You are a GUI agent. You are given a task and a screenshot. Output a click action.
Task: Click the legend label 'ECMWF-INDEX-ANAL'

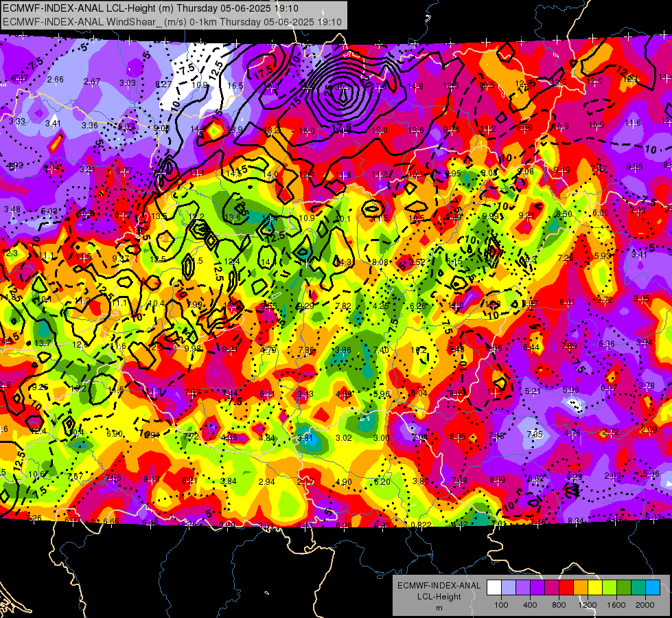[x=439, y=586]
